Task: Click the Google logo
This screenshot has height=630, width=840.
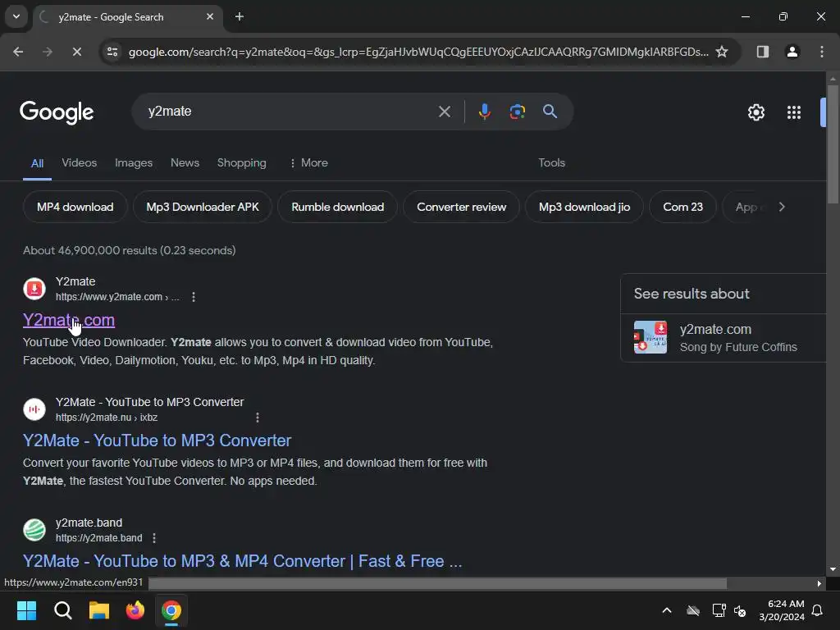Action: (57, 112)
